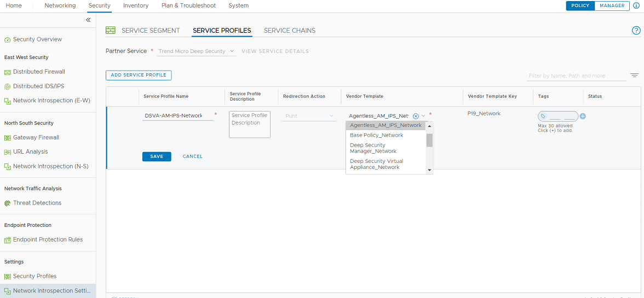The image size is (644, 298).
Task: Open the help question mark icon
Action: tap(636, 31)
